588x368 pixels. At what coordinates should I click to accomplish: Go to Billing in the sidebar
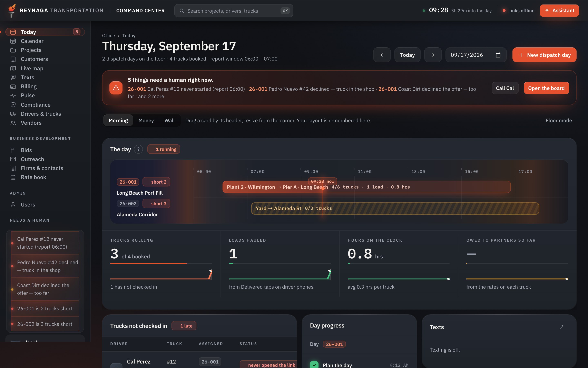pos(45,86)
